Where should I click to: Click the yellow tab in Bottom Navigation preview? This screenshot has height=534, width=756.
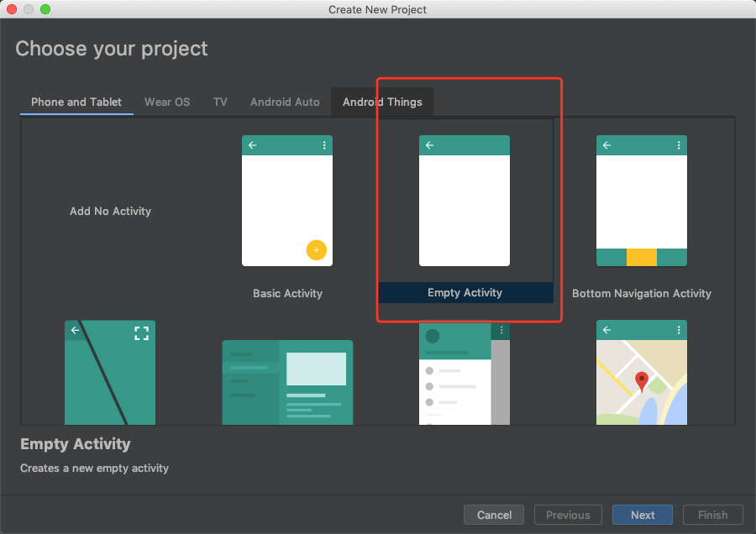(642, 258)
